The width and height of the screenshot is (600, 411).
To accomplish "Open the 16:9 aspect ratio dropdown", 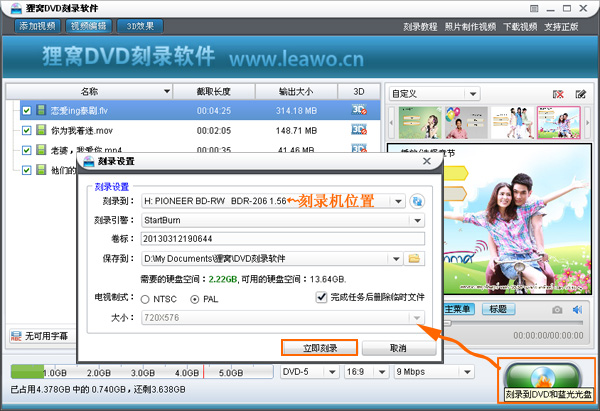I will [x=382, y=372].
